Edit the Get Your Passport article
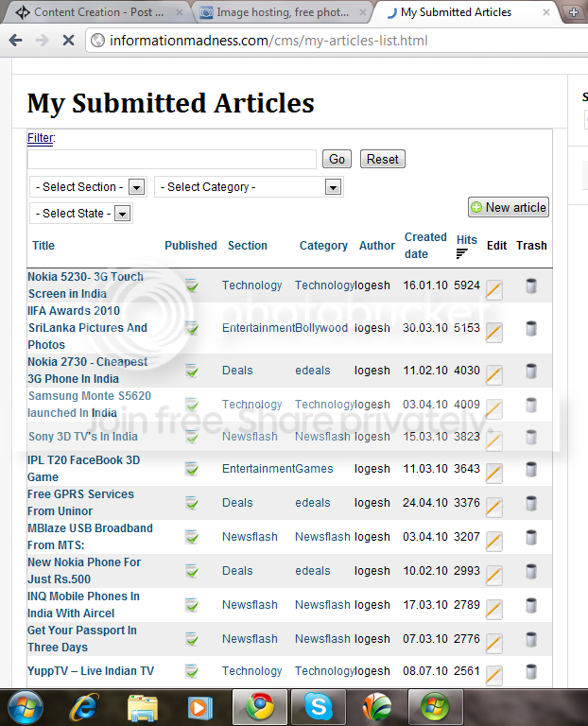Image resolution: width=588 pixels, height=726 pixels. pos(494,644)
